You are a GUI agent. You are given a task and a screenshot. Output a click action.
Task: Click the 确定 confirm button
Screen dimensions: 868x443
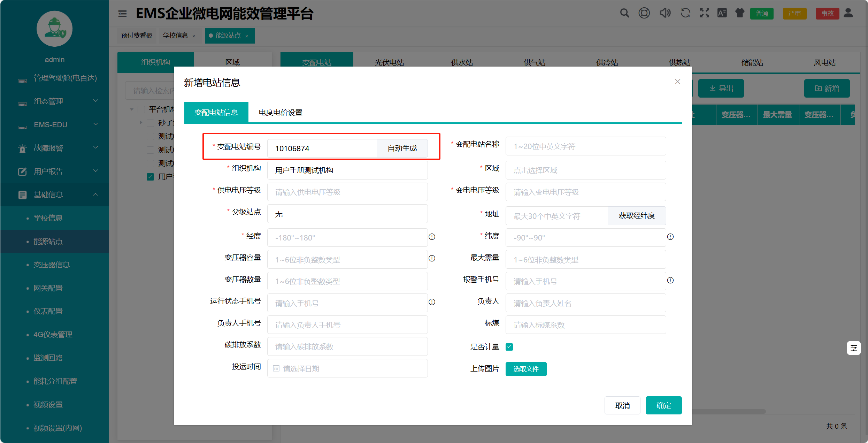pos(663,405)
